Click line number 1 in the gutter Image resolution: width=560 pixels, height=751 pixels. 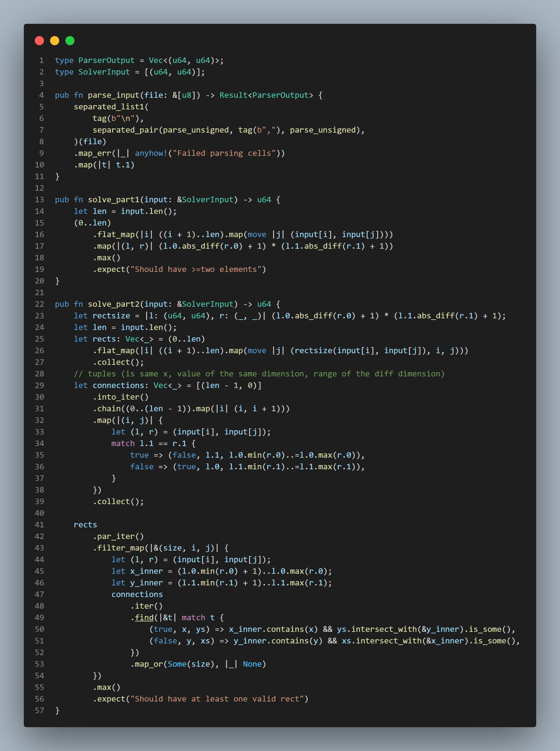point(41,60)
